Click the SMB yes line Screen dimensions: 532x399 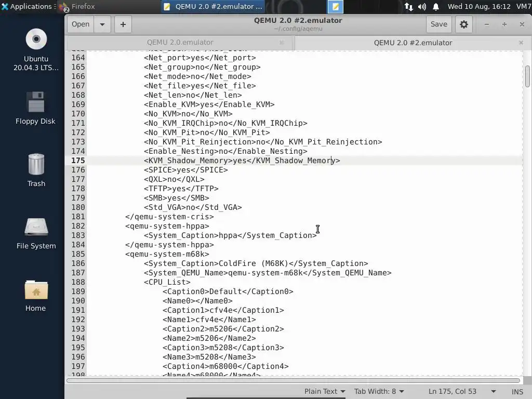point(177,198)
